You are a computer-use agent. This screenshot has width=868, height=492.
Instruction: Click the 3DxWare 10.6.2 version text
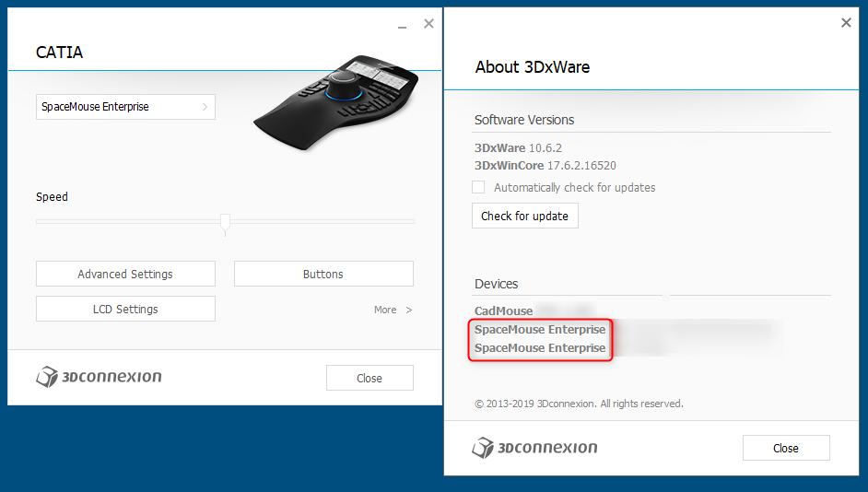518,147
